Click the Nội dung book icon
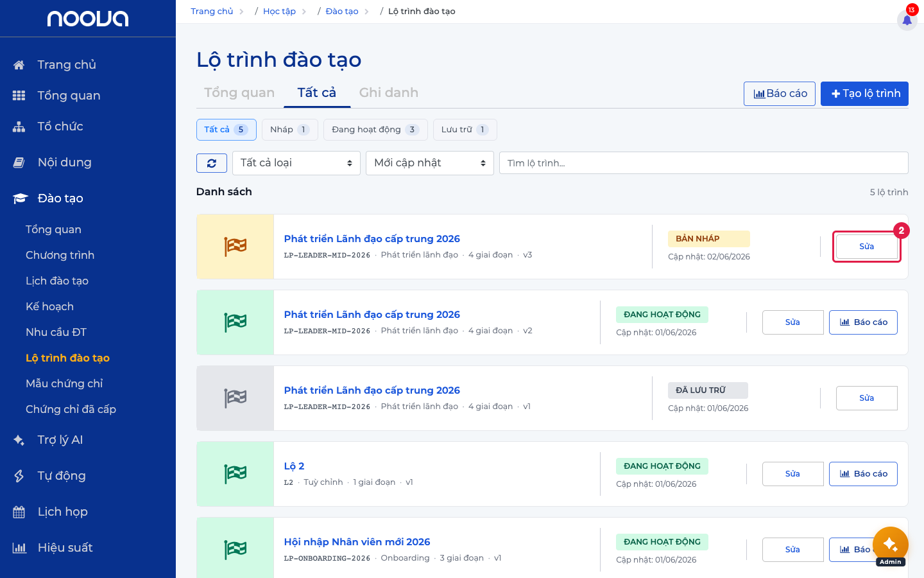 coord(19,162)
